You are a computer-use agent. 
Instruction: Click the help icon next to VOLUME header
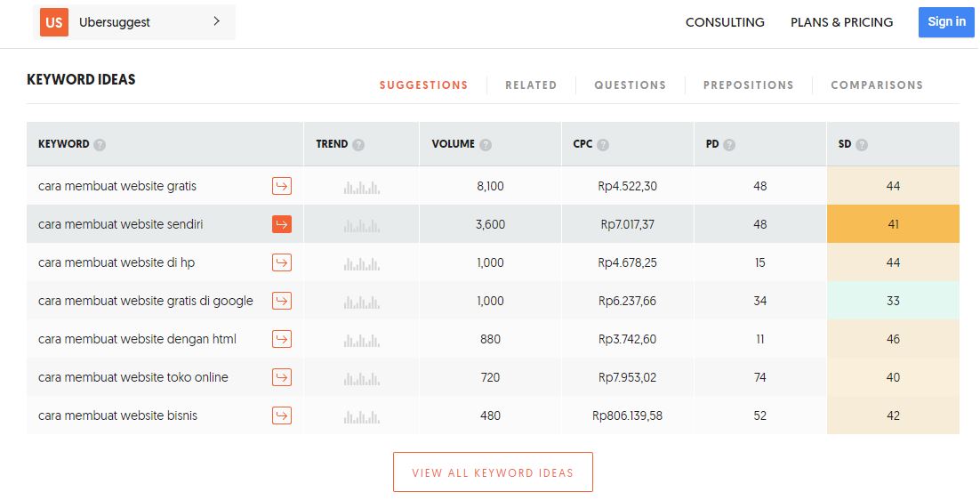point(486,144)
